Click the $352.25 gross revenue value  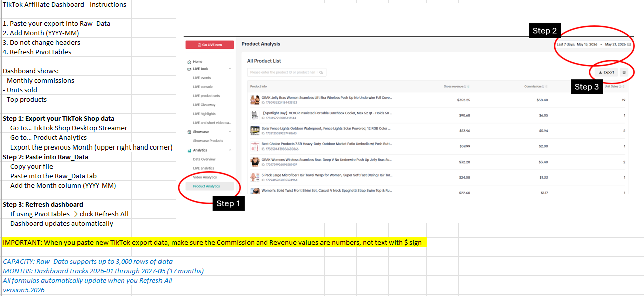(464, 100)
